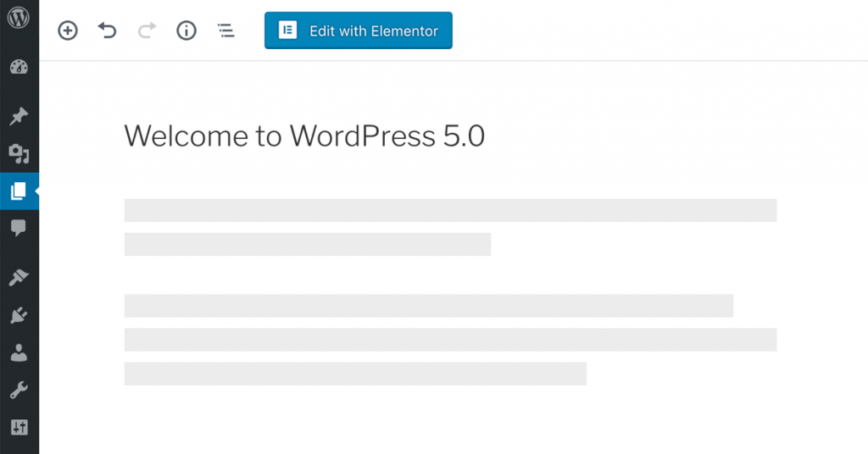
Task: Undo the last change
Action: (107, 31)
